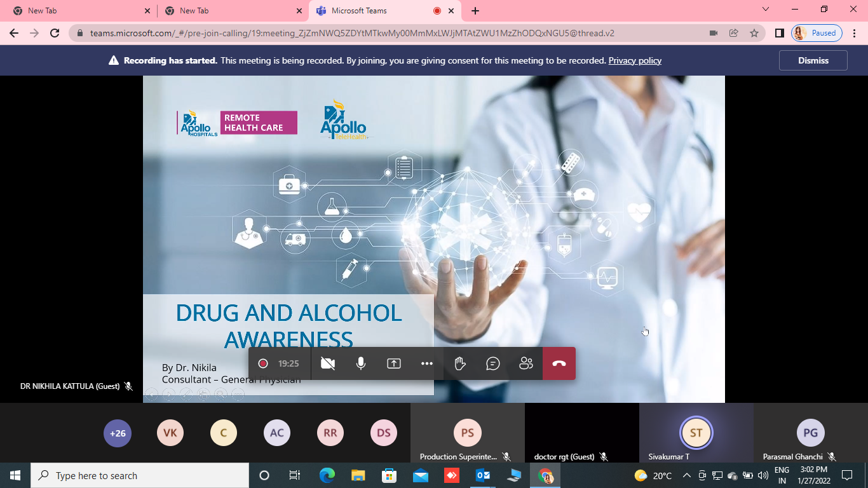Viewport: 868px width, 488px height.
Task: Turn on camera in meeting toolbar
Action: [x=328, y=363]
